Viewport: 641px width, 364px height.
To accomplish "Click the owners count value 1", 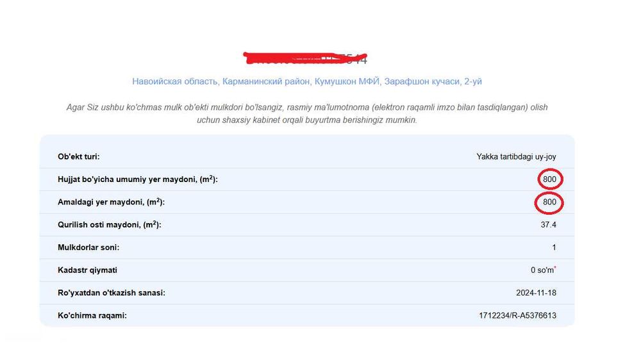I will click(554, 247).
